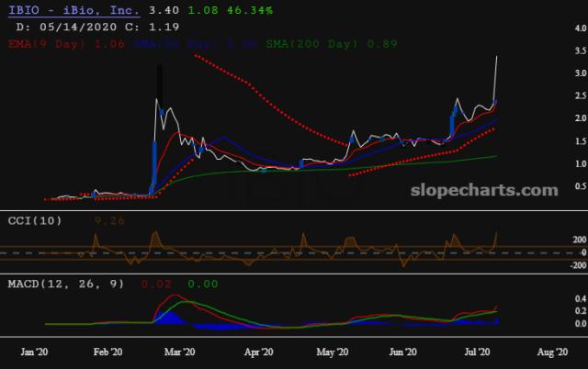Viewport: 588px width, 369px height.
Task: Click the slopecharts.com watermark
Action: tap(483, 191)
